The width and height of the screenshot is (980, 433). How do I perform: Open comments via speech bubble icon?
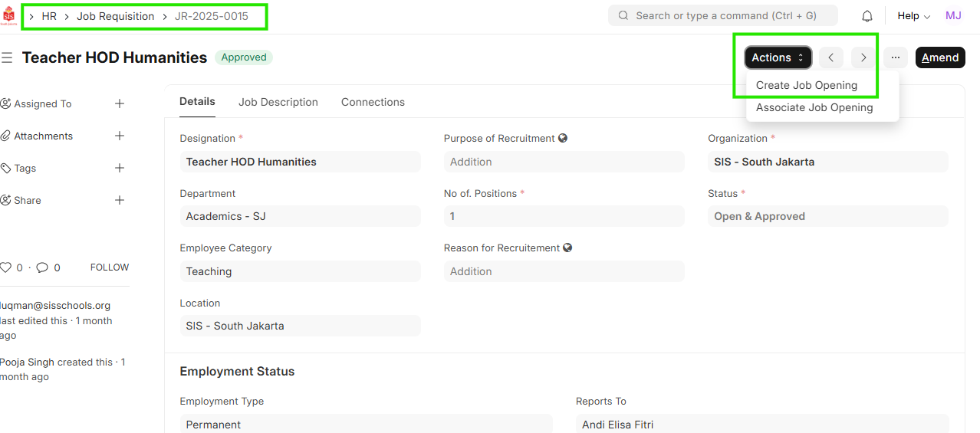[42, 267]
